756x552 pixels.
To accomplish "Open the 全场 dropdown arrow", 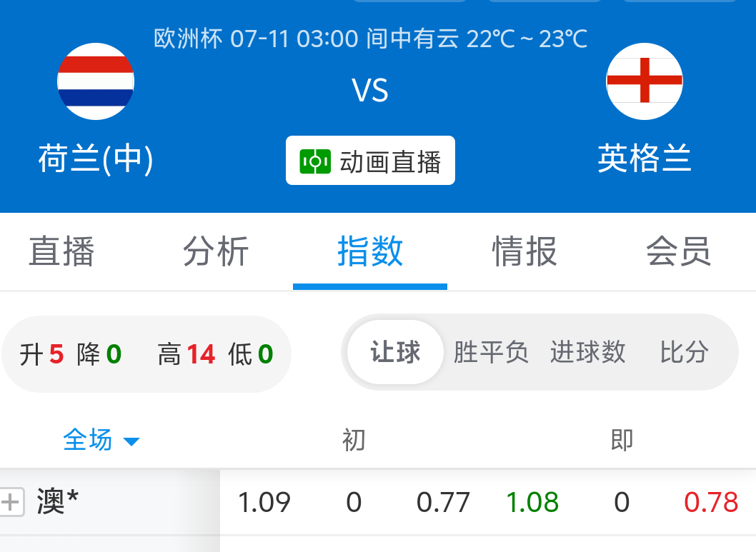I will point(131,441).
